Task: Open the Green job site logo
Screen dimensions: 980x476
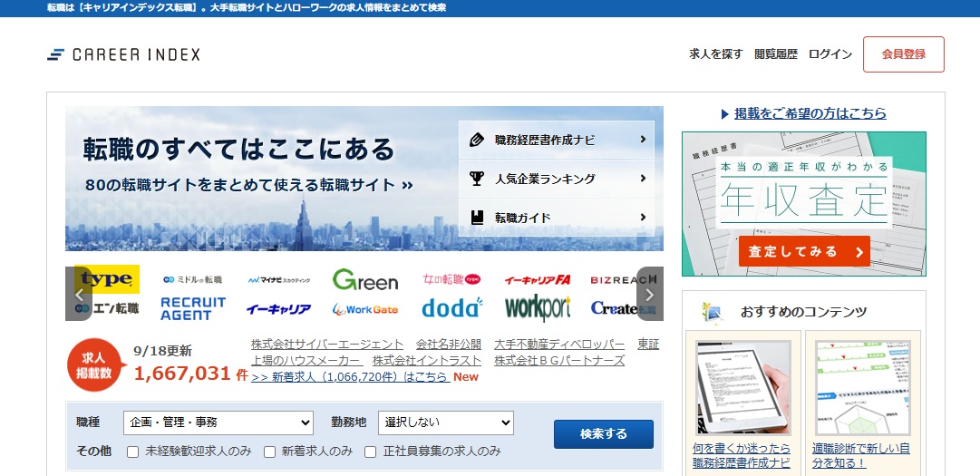Action: [x=365, y=280]
